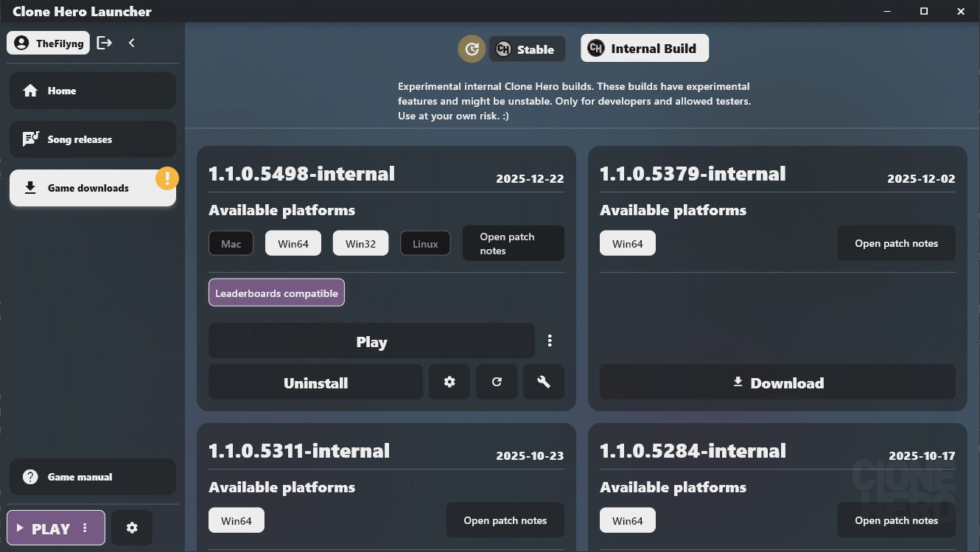Click the reload icon beside Uninstall
Image resolution: width=980 pixels, height=552 pixels.
[x=497, y=382]
